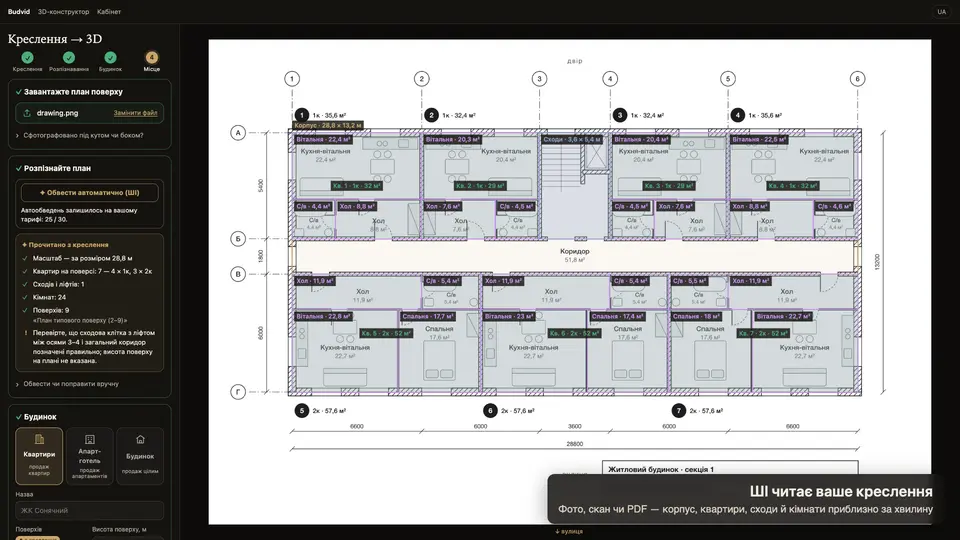Choose the Апарт-готель building type card
The height and width of the screenshot is (540, 960).
pyautogui.click(x=89, y=456)
